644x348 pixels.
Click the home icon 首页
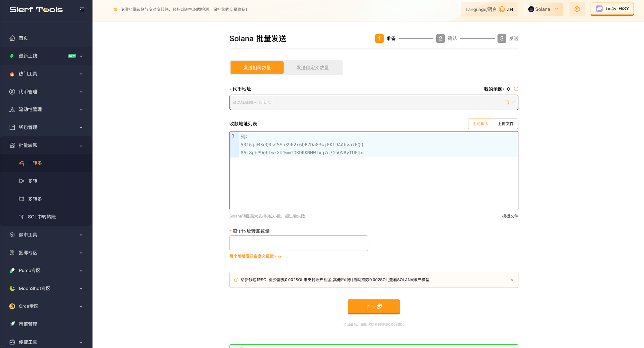coord(12,38)
